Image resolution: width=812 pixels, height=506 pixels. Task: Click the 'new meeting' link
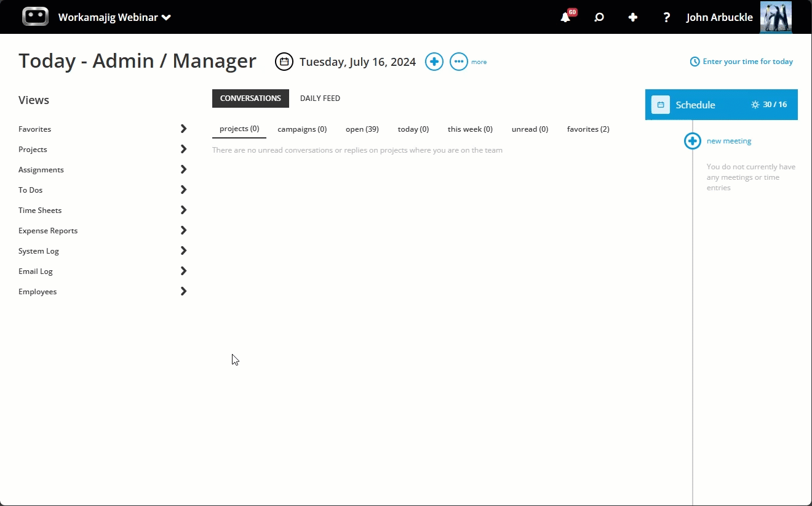point(728,141)
